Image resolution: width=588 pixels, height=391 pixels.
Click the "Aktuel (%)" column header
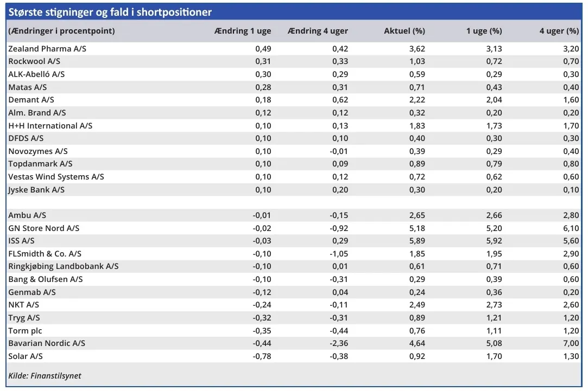pos(404,31)
